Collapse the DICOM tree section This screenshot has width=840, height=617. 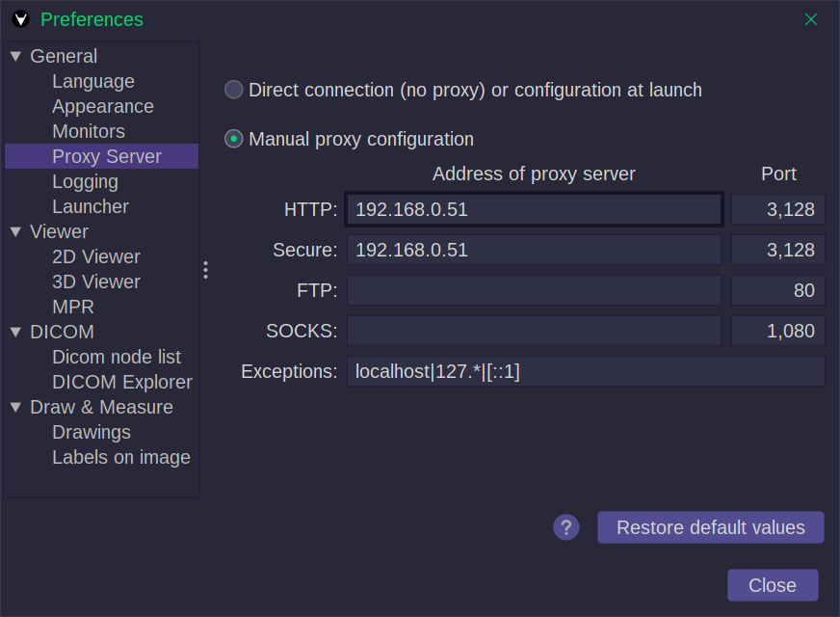[x=15, y=332]
